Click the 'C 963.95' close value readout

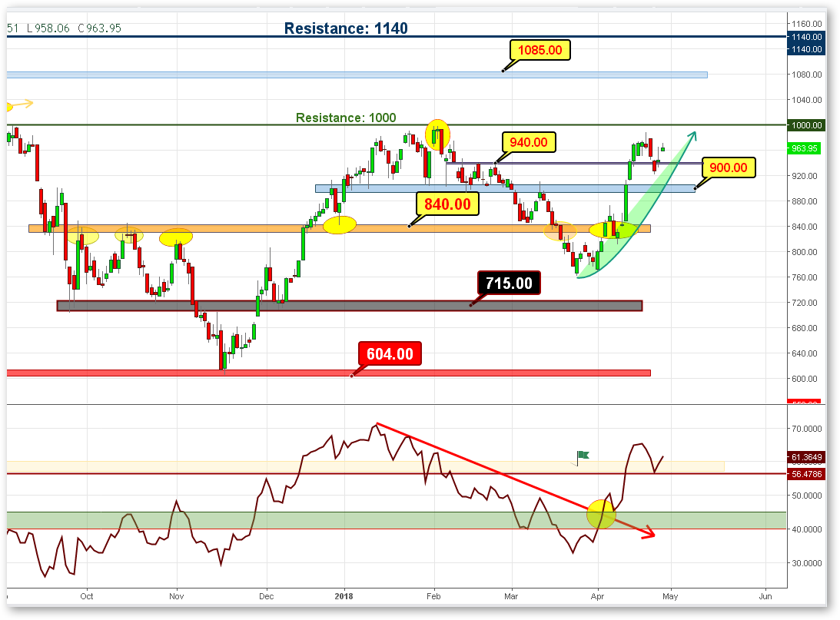click(x=100, y=28)
